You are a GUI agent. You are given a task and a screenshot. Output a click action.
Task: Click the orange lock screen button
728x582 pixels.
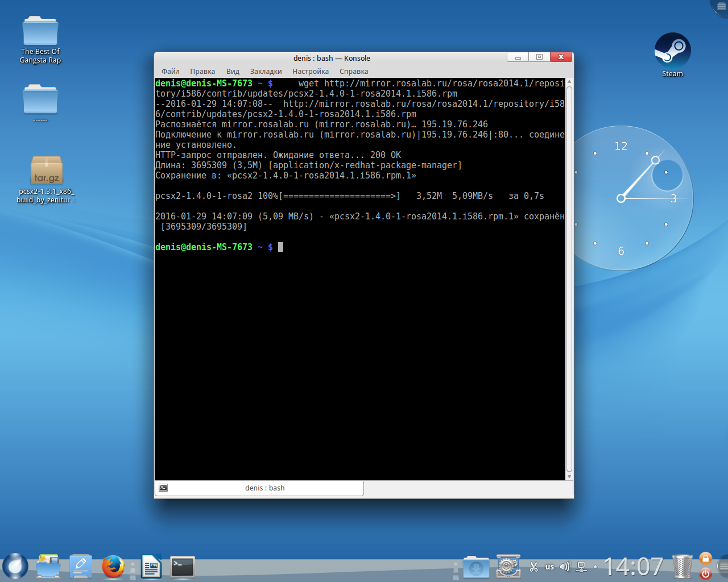click(705, 559)
